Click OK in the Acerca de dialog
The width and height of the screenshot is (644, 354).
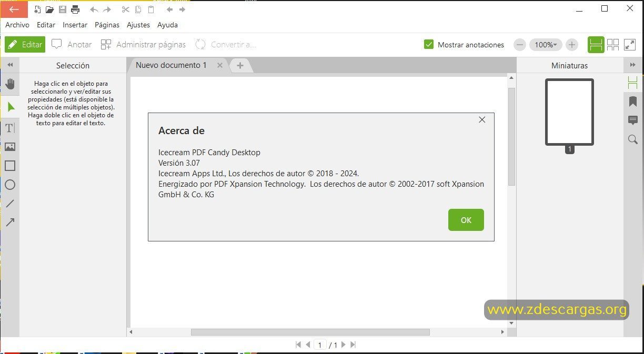[x=466, y=220]
